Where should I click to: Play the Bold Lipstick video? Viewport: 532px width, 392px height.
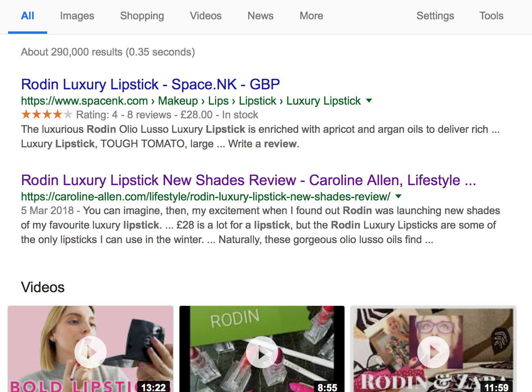91,352
